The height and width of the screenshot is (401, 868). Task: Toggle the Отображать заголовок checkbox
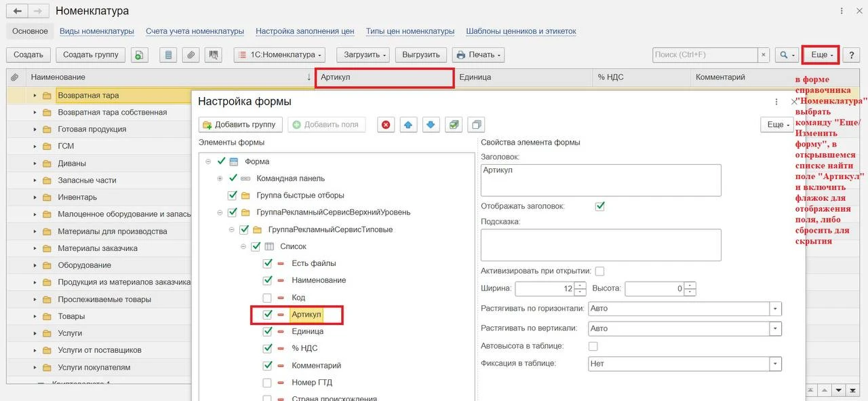click(x=599, y=206)
